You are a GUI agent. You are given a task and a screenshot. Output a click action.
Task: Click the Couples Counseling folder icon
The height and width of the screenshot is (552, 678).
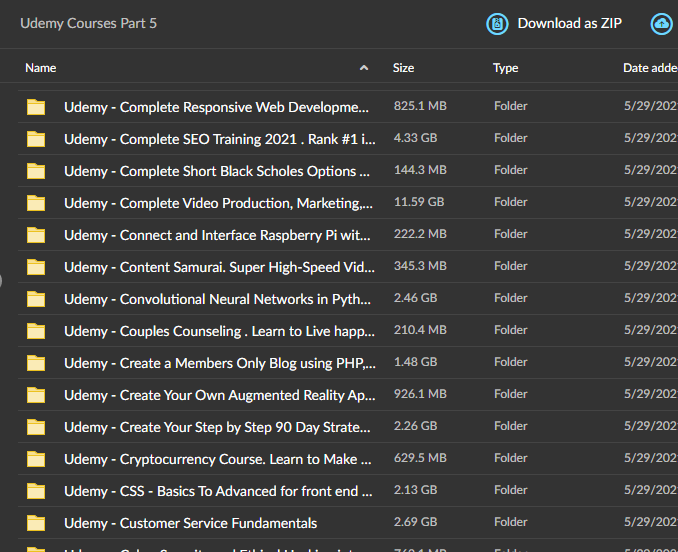coord(36,331)
